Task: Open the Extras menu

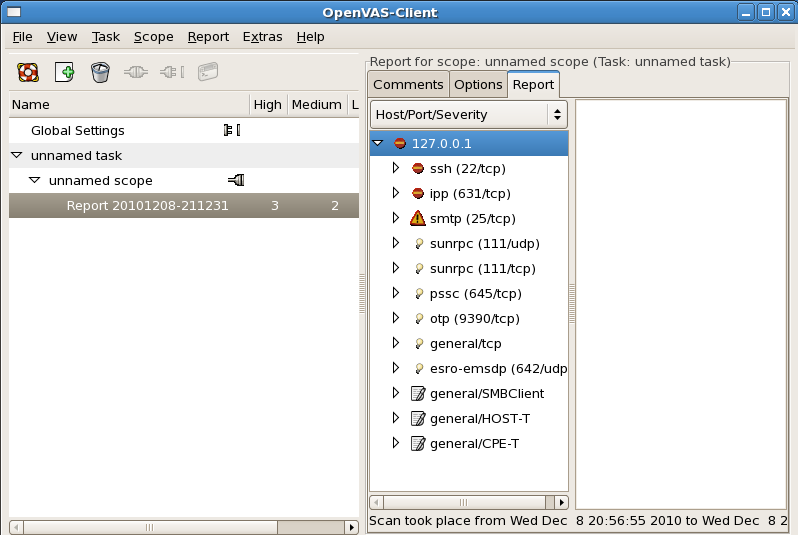Action: 263,37
